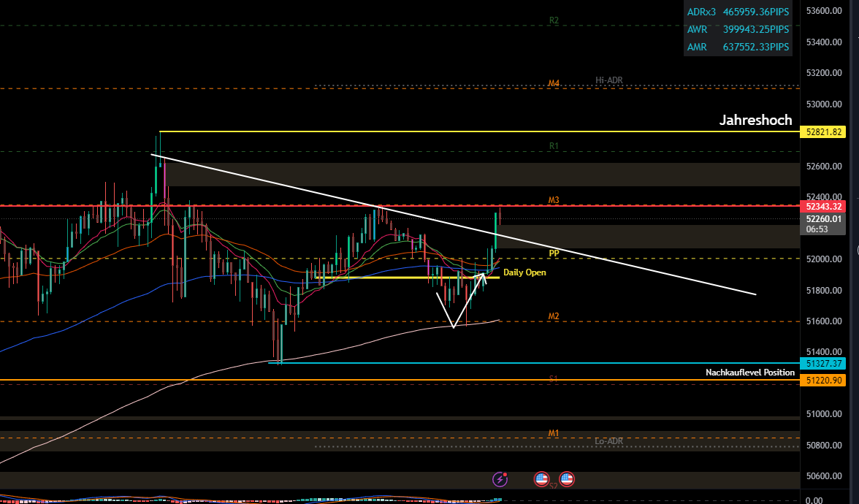859x504 pixels.
Task: Click the AMR 637552.33PIPS table row
Action: pyautogui.click(x=738, y=47)
